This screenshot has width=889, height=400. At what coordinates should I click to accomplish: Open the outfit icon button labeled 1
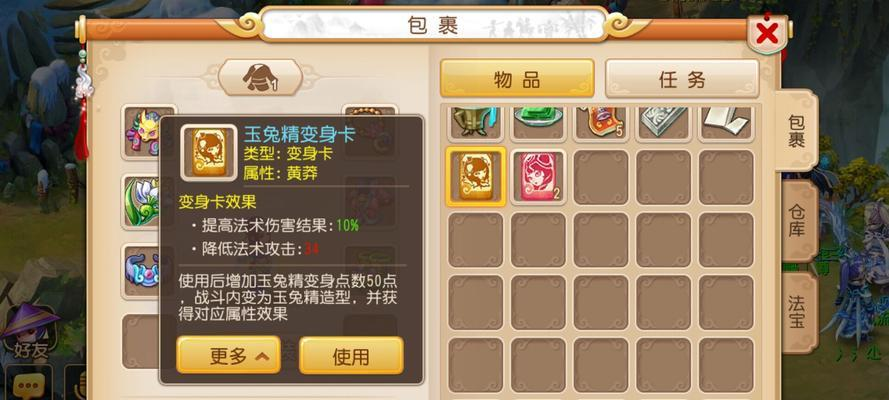pos(260,77)
